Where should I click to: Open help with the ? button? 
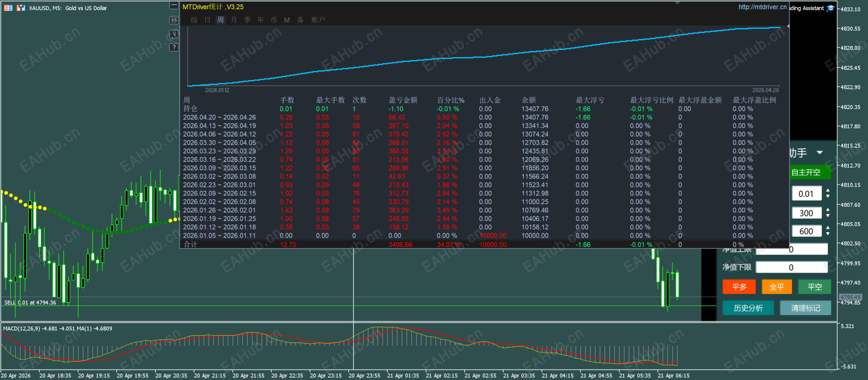coord(174,47)
